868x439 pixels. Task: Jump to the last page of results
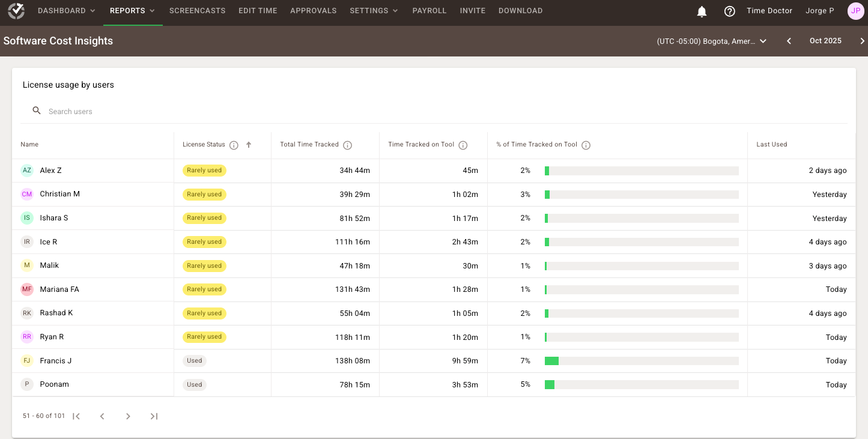coord(154,416)
